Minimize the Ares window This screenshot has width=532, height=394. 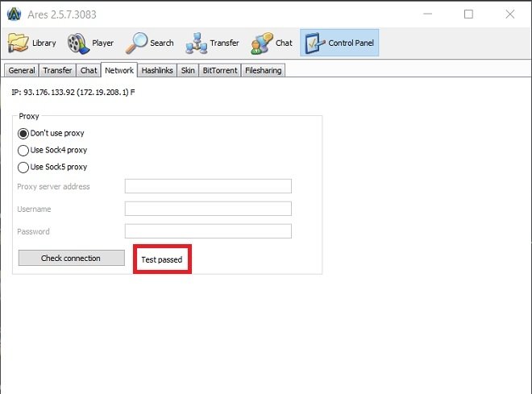pos(428,14)
